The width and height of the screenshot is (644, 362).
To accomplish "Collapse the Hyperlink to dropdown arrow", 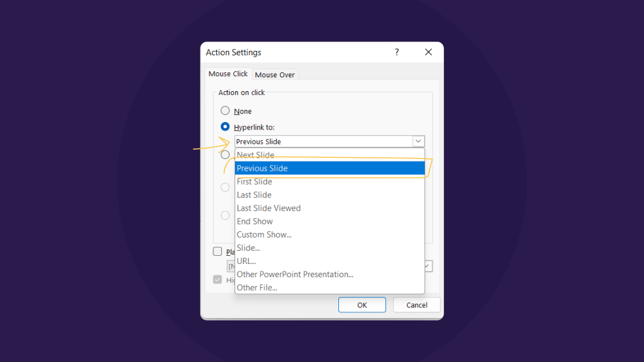I will (x=419, y=141).
